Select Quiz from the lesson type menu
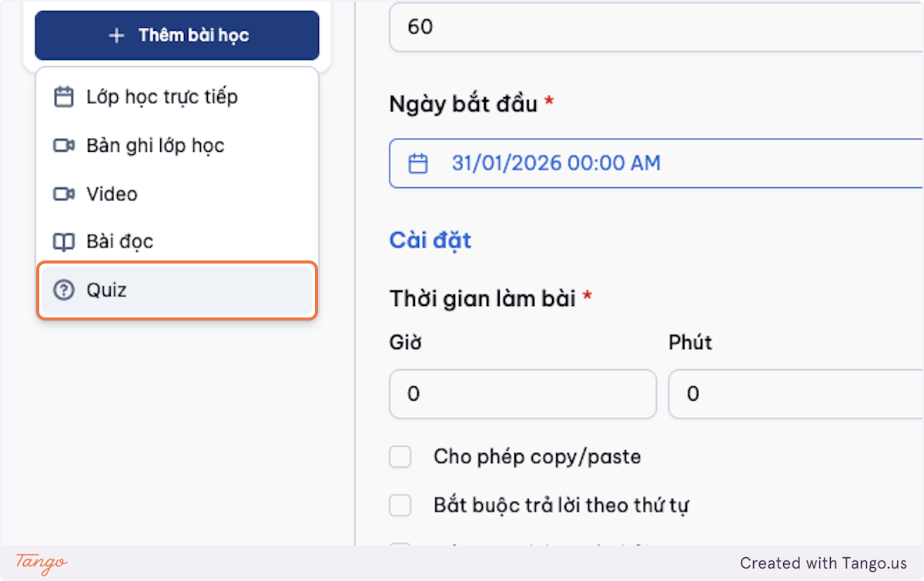This screenshot has width=924, height=581. 177,290
